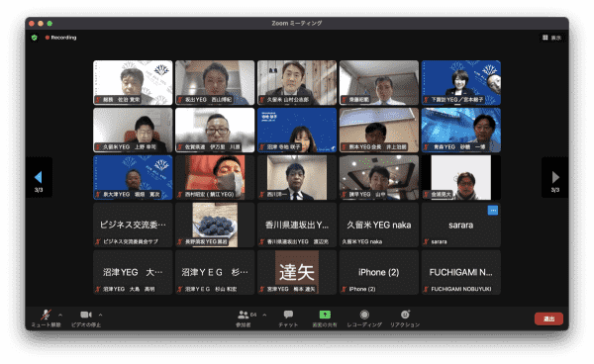Go to previous page with left arrow
Viewport: 594px width, 364px height.
[x=39, y=177]
